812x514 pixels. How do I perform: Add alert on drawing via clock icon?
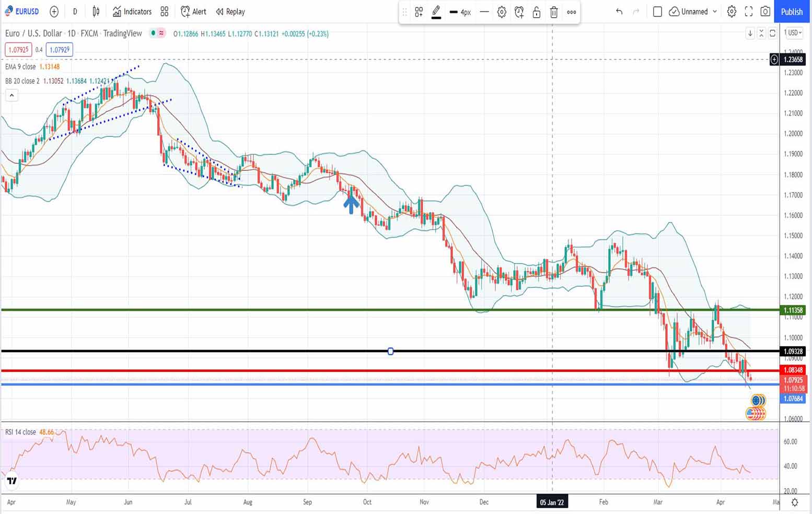519,12
